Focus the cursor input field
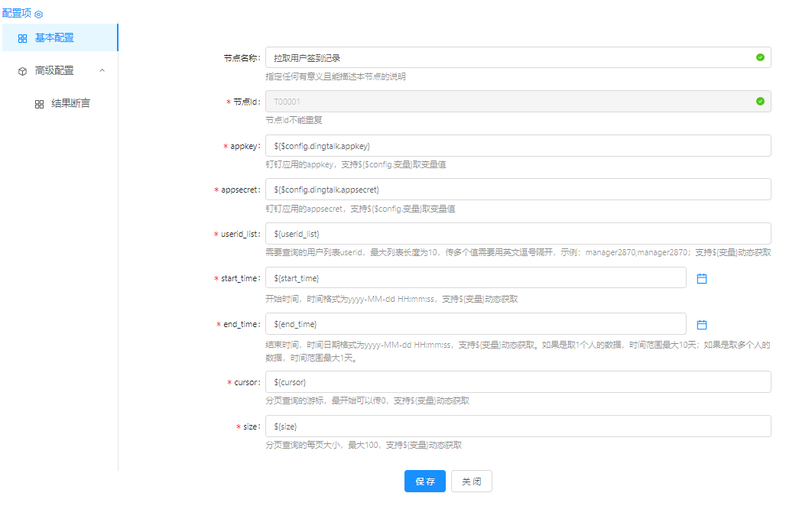This screenshot has width=812, height=522. point(517,382)
